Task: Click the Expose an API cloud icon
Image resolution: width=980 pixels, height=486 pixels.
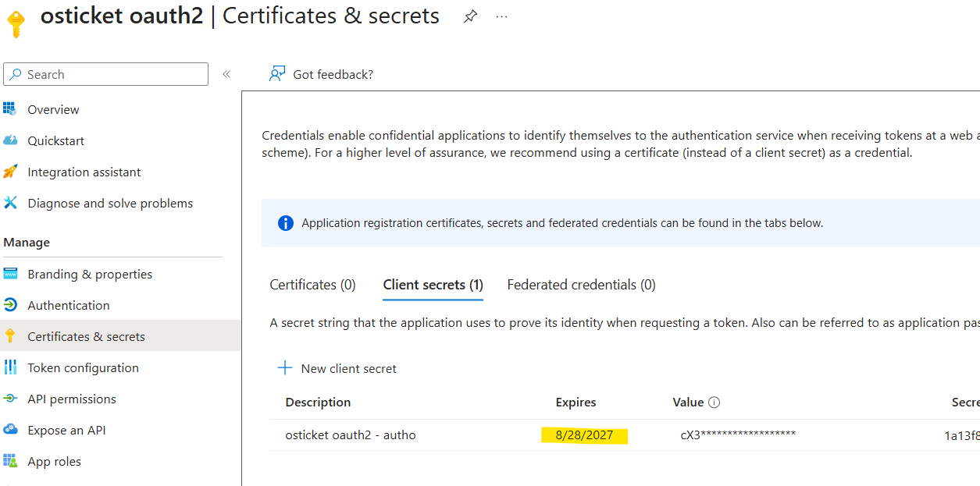Action: tap(10, 430)
